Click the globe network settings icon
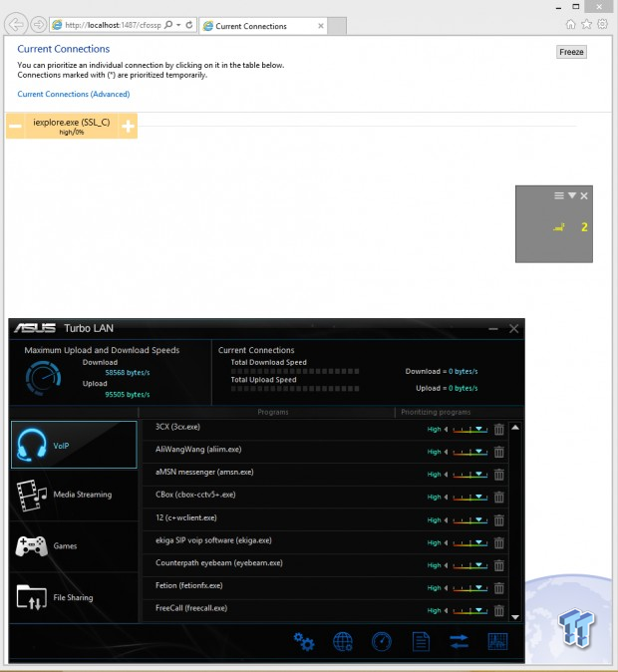Image resolution: width=618 pixels, height=672 pixels. click(x=343, y=641)
